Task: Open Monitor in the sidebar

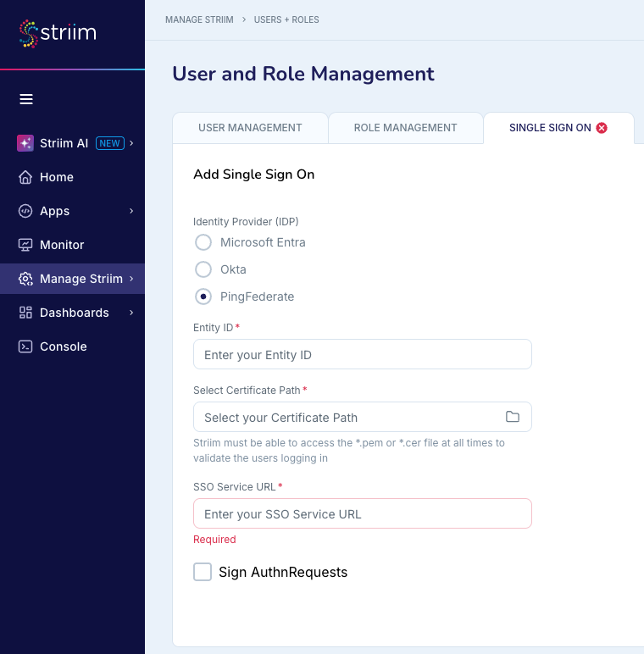Action: [x=72, y=245]
